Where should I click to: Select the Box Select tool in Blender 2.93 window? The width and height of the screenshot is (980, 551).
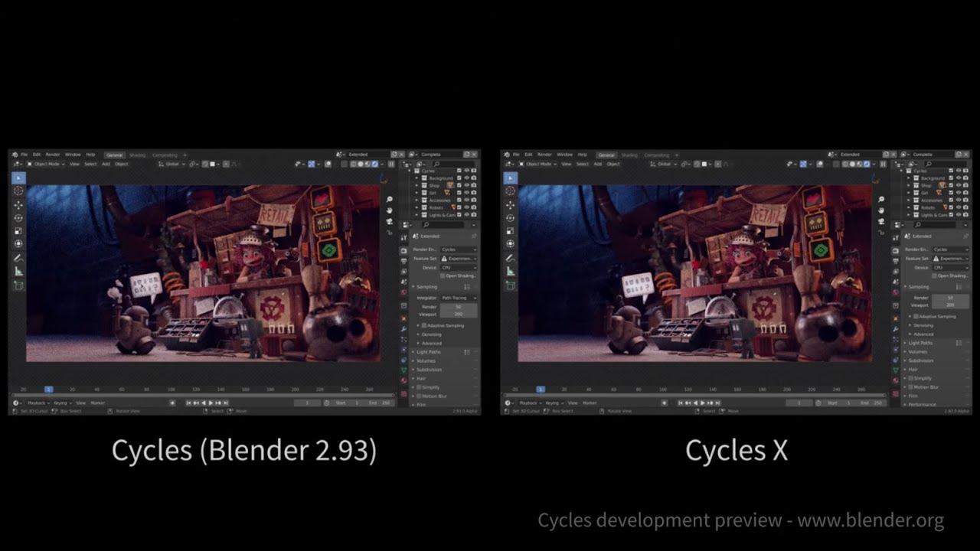(18, 178)
